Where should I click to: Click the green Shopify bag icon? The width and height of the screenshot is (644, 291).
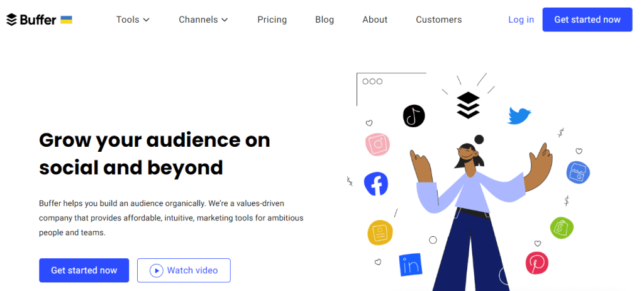click(x=562, y=227)
